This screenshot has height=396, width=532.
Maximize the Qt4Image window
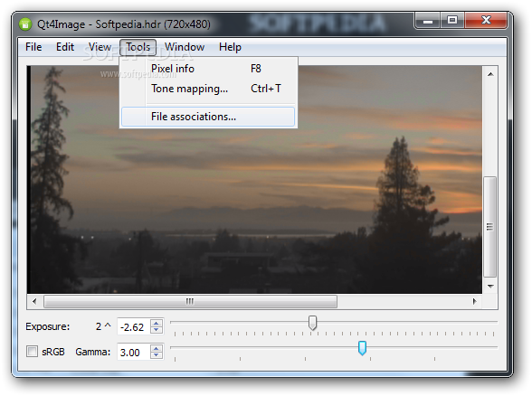click(x=452, y=21)
